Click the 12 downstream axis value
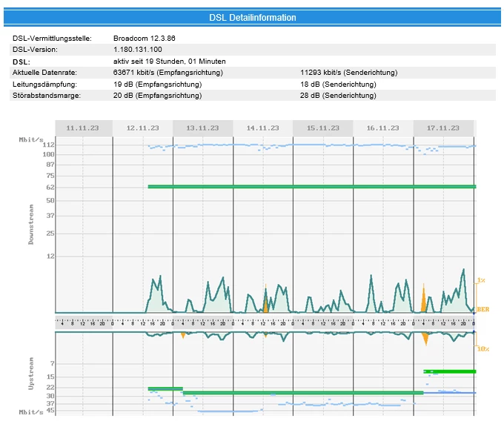Viewport: 504px width, 424px height. 50,256
